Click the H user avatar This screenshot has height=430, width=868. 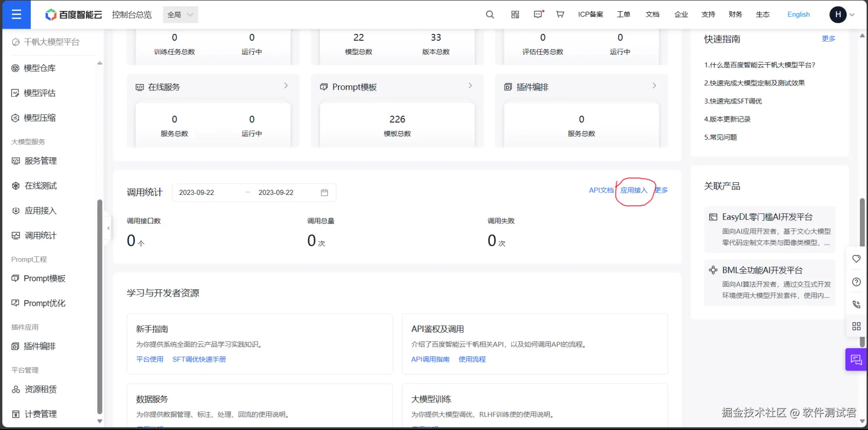point(838,15)
